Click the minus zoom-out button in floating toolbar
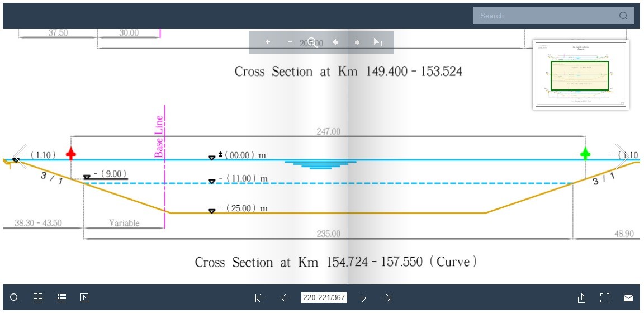Screen dimensions: 644x313 [290, 42]
